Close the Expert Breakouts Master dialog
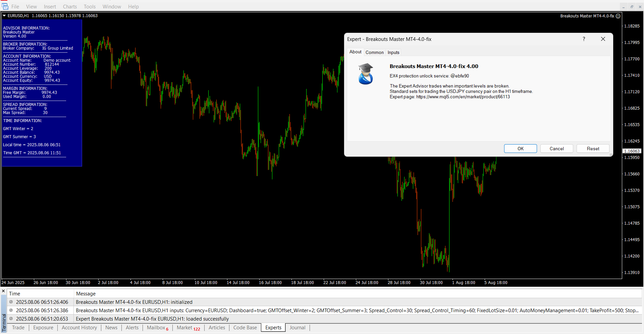 pyautogui.click(x=603, y=39)
